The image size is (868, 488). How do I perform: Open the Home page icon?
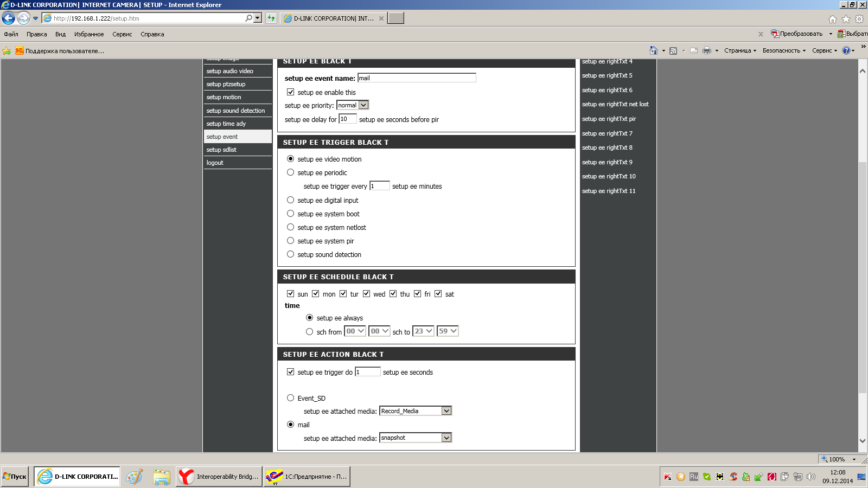tap(833, 19)
